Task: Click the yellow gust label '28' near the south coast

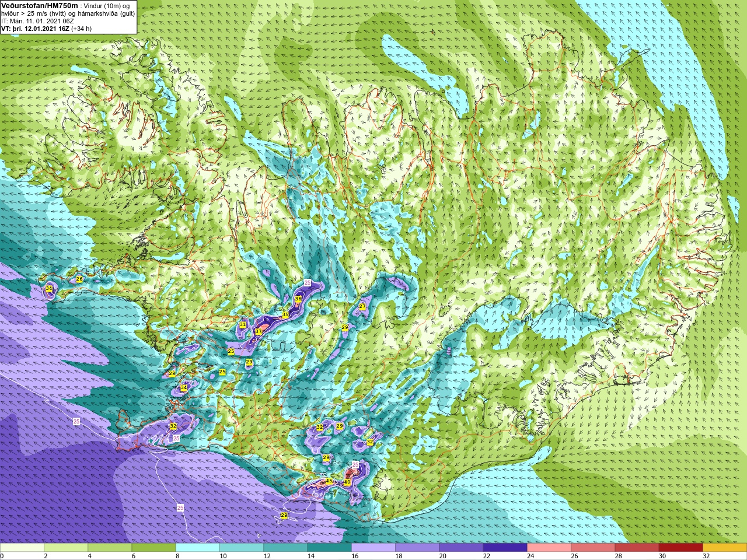Action: 284,516
